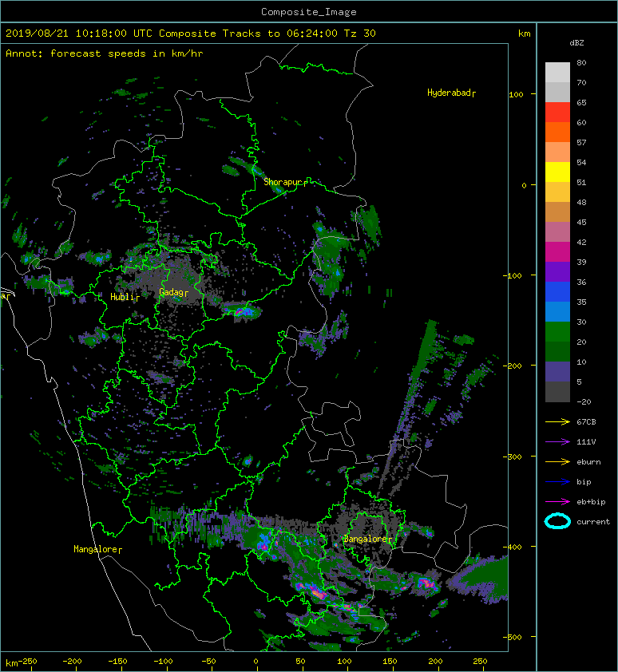618x672 pixels.
Task: Click the Bangalore city label
Action: [x=367, y=539]
